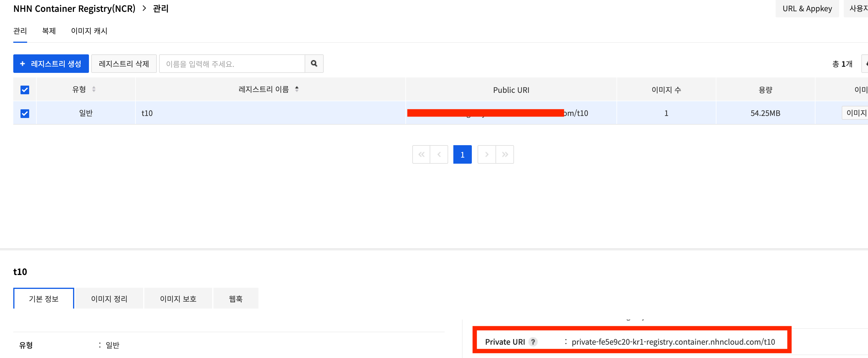Viewport: 868px width, 358px height.
Task: Select the 이미지 보호 detail tab
Action: [x=178, y=299]
